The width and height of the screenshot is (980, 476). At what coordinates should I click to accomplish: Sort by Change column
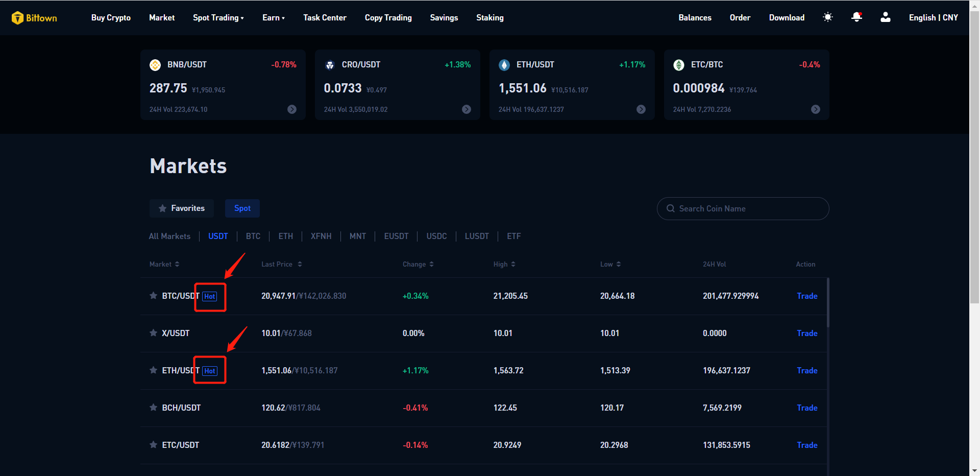(x=418, y=264)
